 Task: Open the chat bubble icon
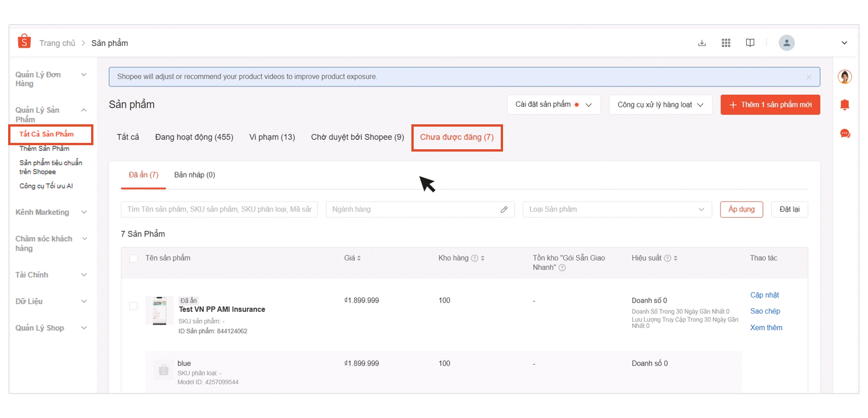pyautogui.click(x=845, y=134)
